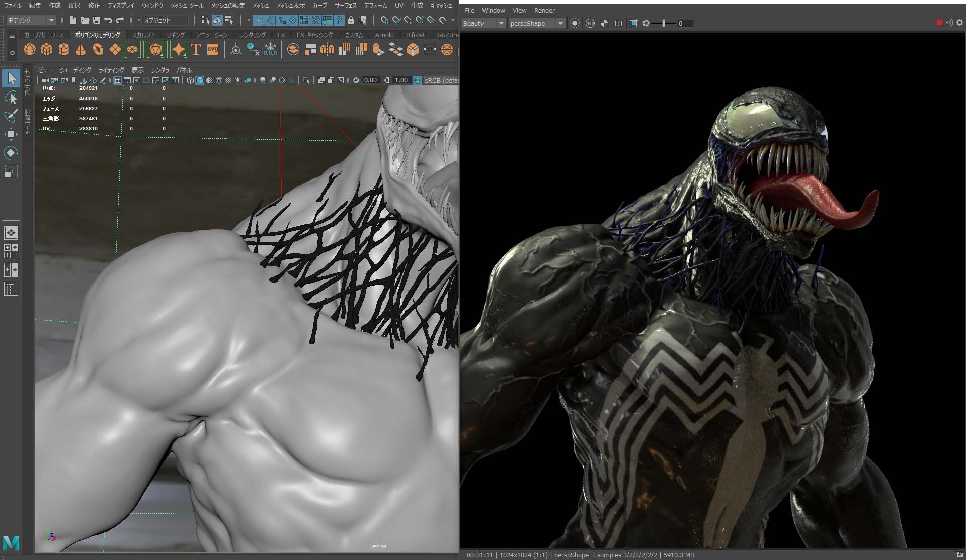This screenshot has width=966, height=560.
Task: Select the Rotate tool in toolbox
Action: click(11, 153)
